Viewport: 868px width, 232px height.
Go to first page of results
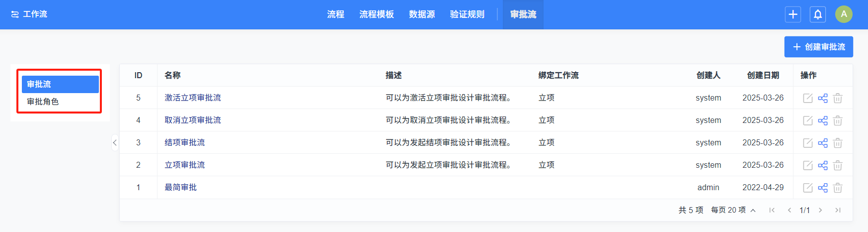[x=772, y=210]
